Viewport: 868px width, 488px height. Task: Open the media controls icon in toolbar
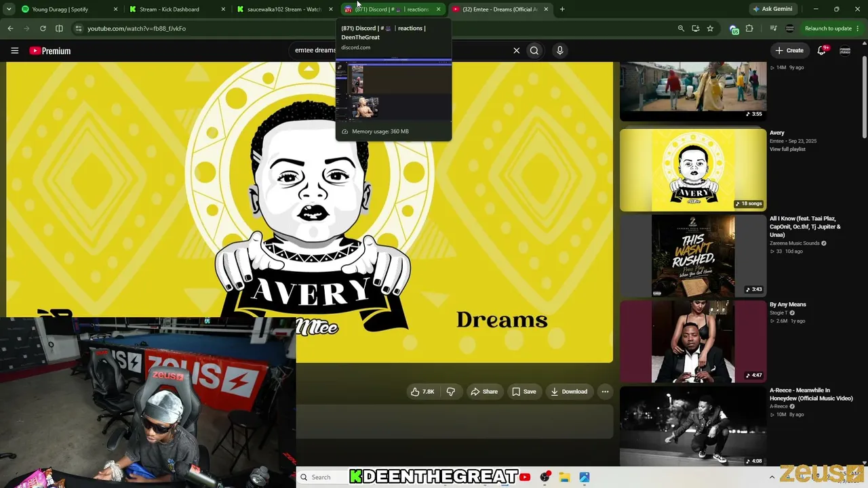click(773, 28)
